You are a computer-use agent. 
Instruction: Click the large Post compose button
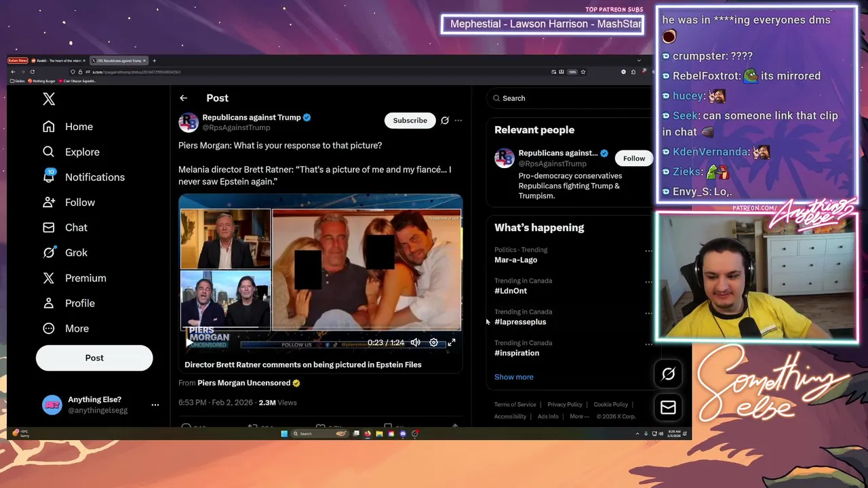tap(94, 358)
